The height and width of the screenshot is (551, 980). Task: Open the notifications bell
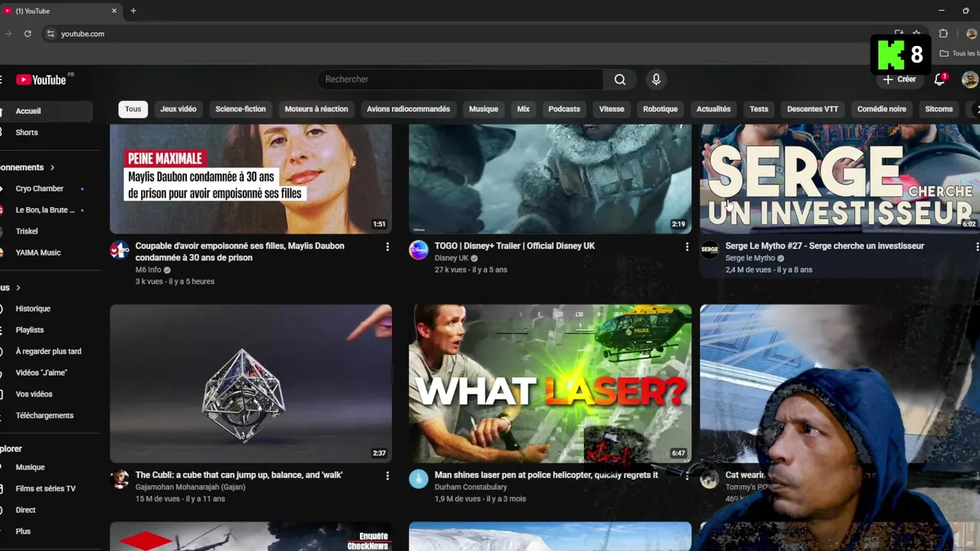point(940,80)
